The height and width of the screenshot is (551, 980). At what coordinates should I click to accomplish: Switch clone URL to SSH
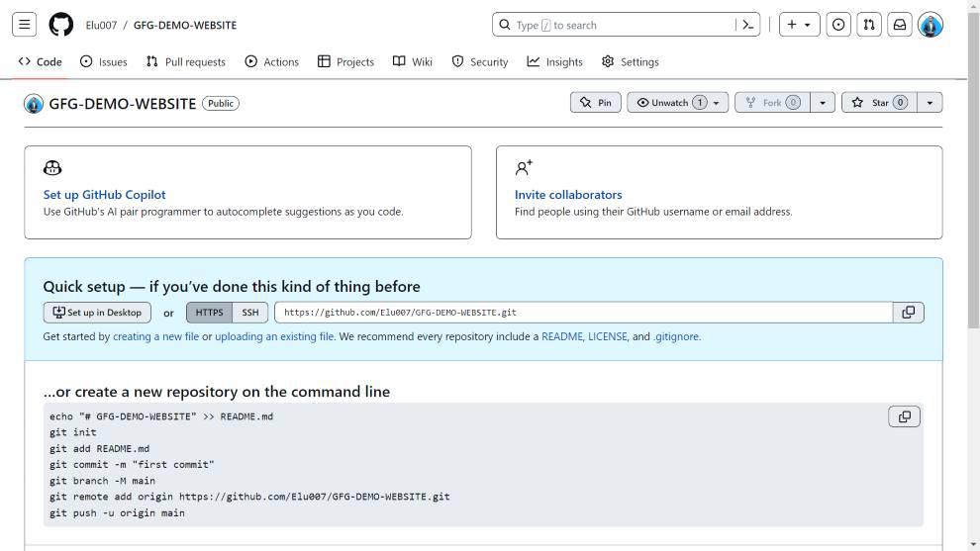coord(250,313)
